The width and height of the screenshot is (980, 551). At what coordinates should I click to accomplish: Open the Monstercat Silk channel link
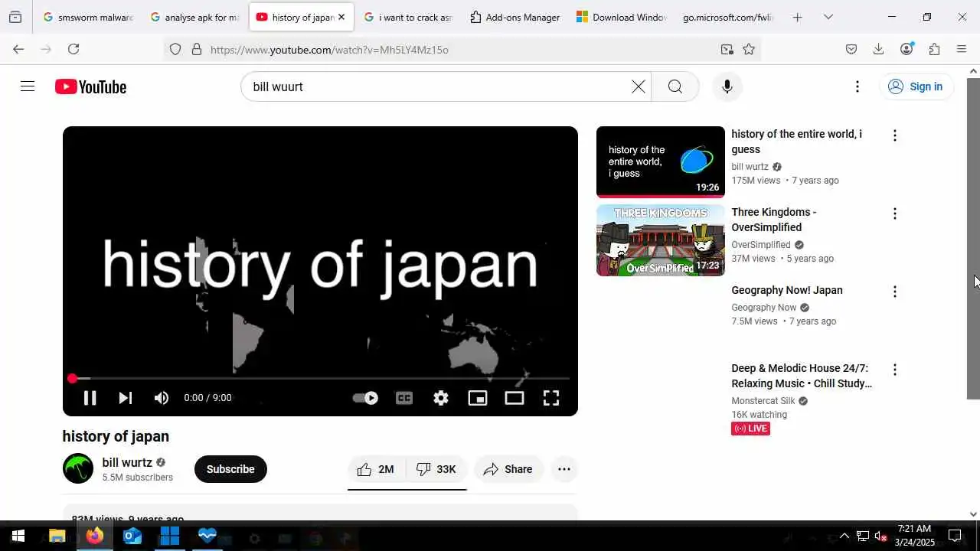pos(763,401)
